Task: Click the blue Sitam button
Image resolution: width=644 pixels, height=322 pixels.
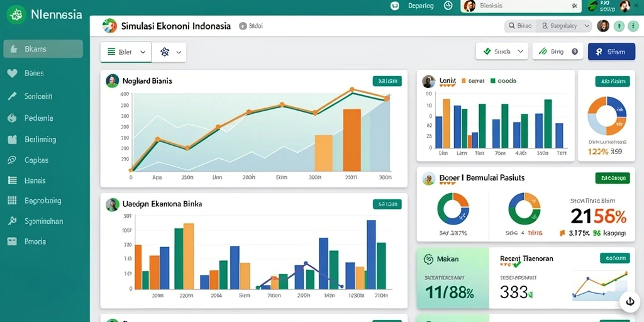Action: click(611, 52)
